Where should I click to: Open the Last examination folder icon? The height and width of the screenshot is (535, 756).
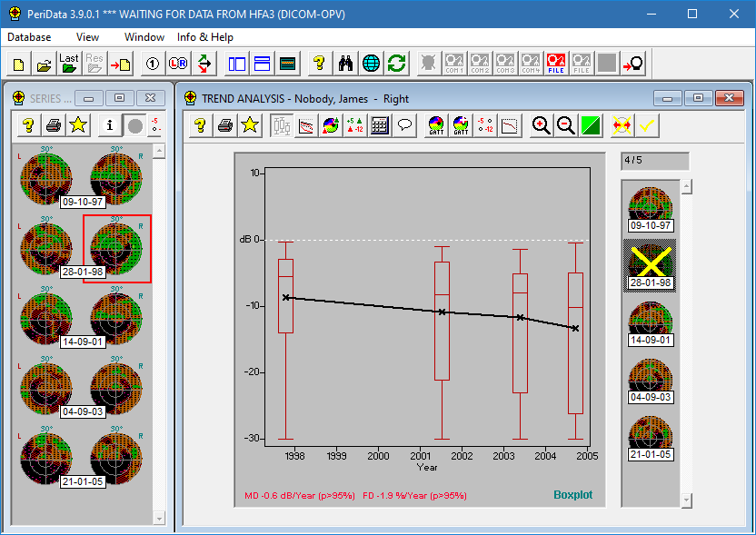69,64
